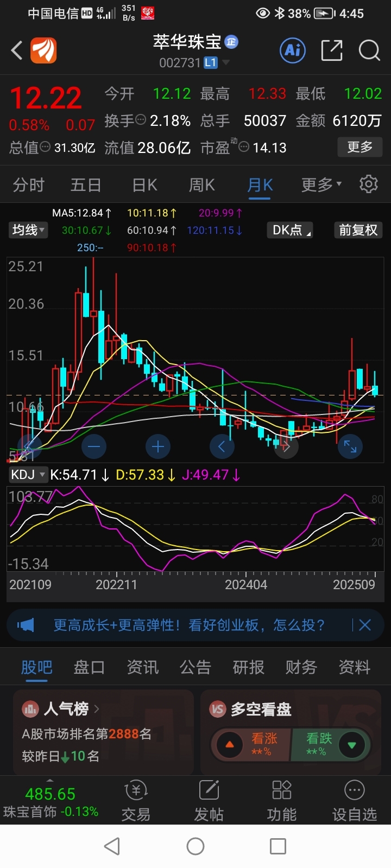Vote 看涨 bullish button
The height and width of the screenshot is (868, 391).
(251, 745)
